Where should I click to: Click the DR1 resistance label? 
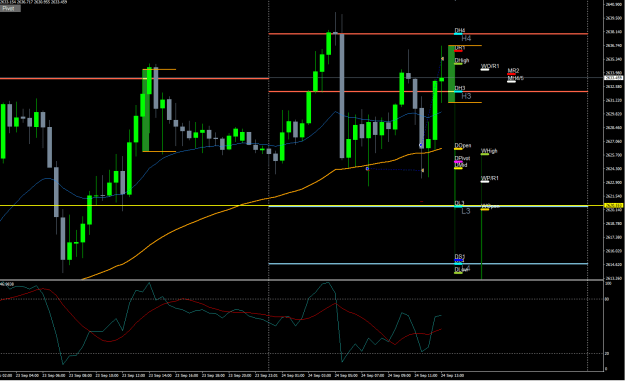[460, 48]
